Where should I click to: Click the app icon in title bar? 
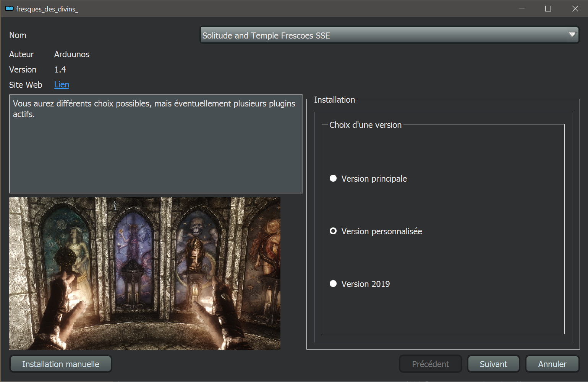click(9, 8)
